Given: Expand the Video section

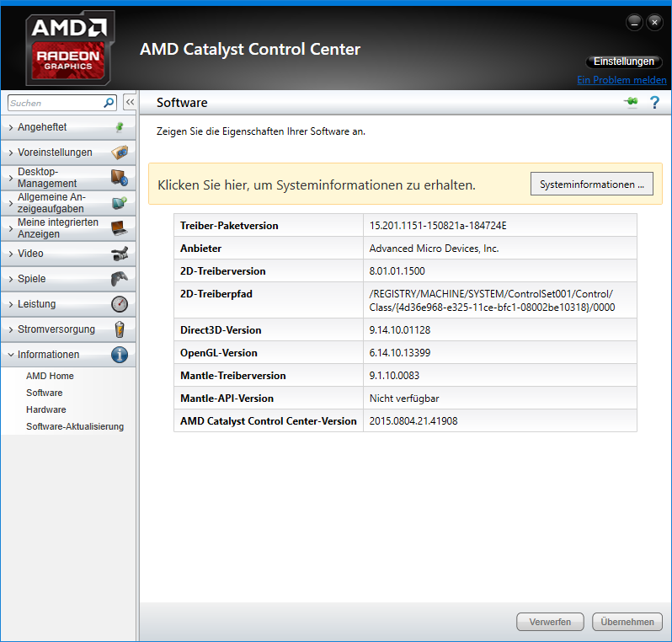Looking at the screenshot, I should pos(68,254).
